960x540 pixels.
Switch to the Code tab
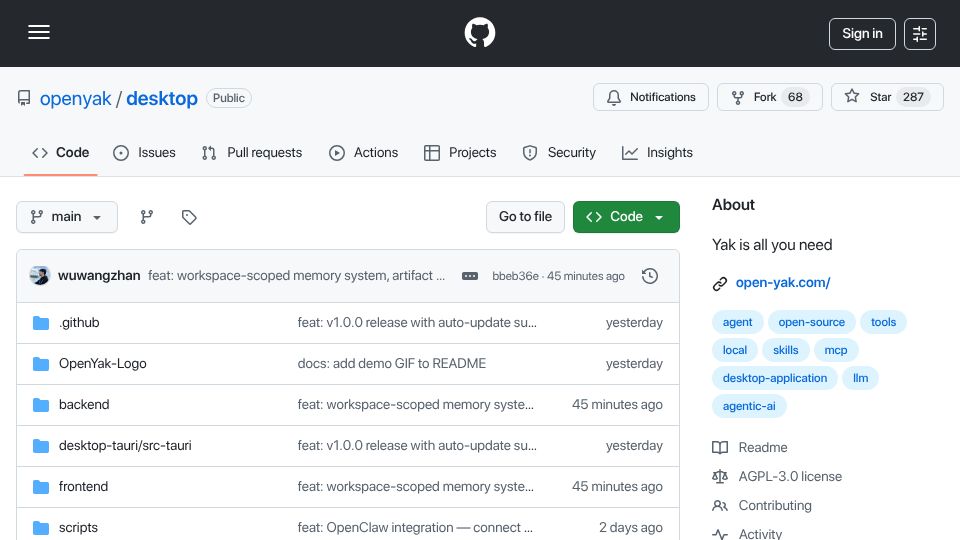61,153
